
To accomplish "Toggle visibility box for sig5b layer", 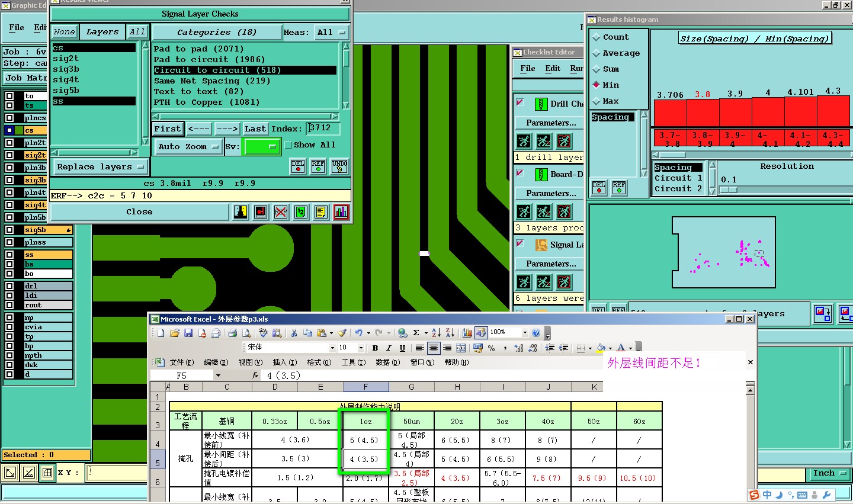I will pyautogui.click(x=9, y=230).
